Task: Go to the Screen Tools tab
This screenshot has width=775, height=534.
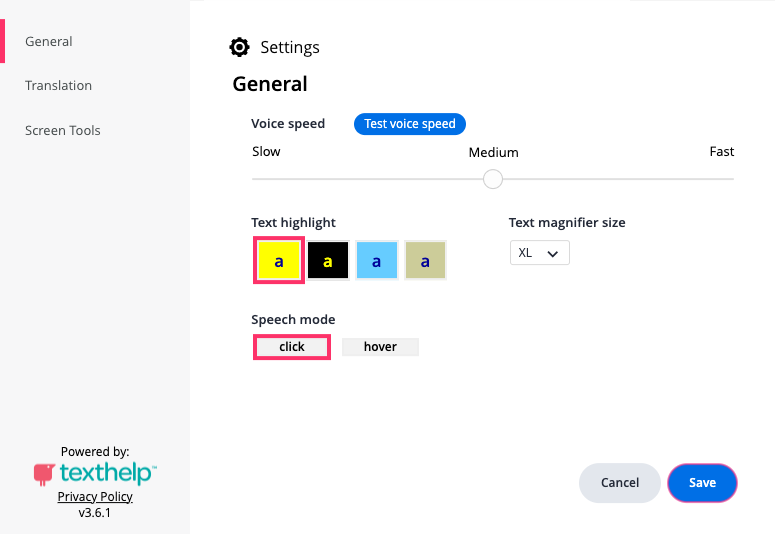Action: coord(63,130)
